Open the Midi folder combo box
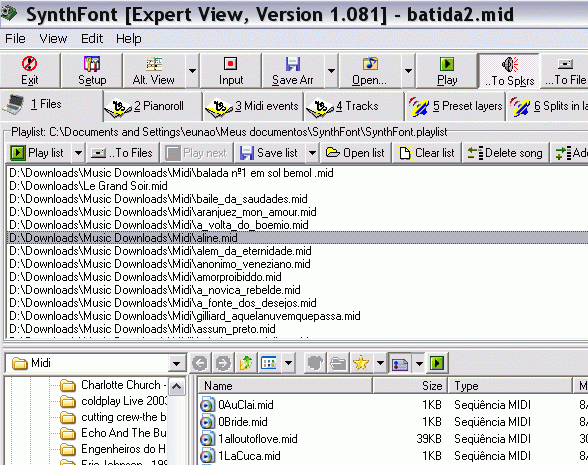This screenshot has height=465, width=588. (96, 363)
